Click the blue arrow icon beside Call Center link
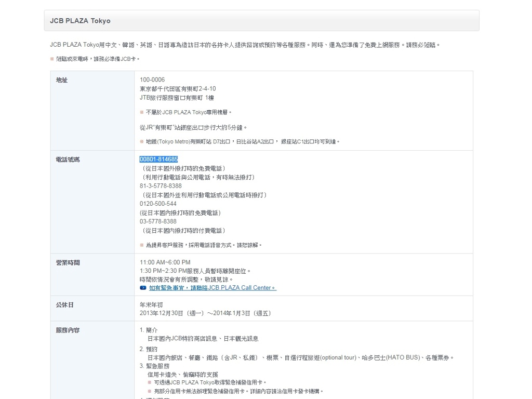The width and height of the screenshot is (532, 399). [x=143, y=288]
